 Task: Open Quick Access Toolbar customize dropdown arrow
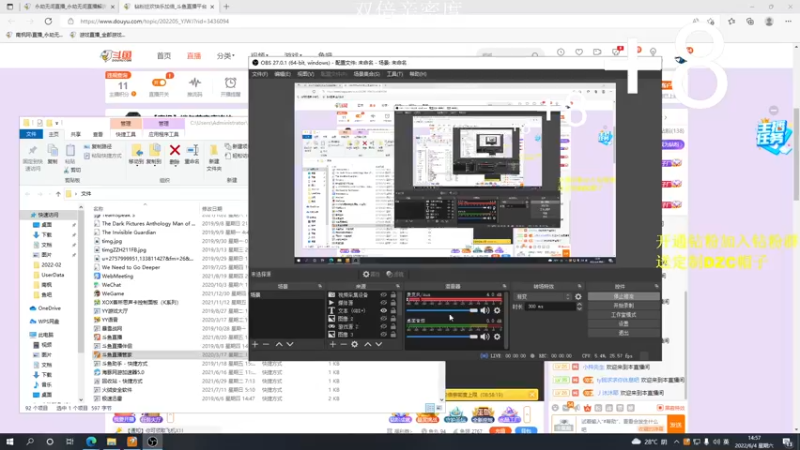click(57, 123)
